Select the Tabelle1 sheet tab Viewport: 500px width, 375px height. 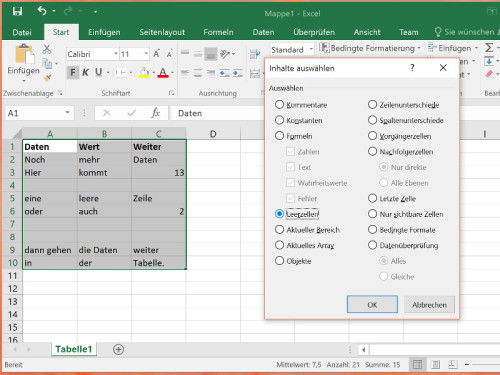click(x=74, y=349)
